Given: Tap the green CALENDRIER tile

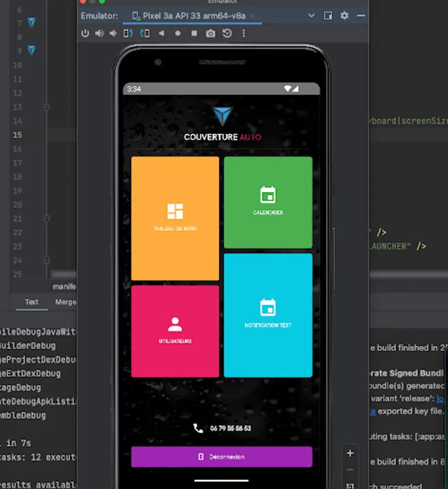Looking at the screenshot, I should tap(268, 202).
